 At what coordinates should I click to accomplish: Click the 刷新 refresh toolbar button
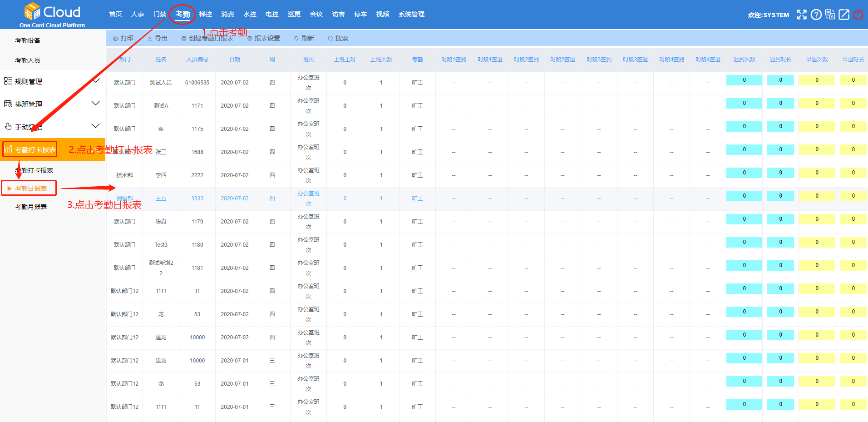pos(304,39)
